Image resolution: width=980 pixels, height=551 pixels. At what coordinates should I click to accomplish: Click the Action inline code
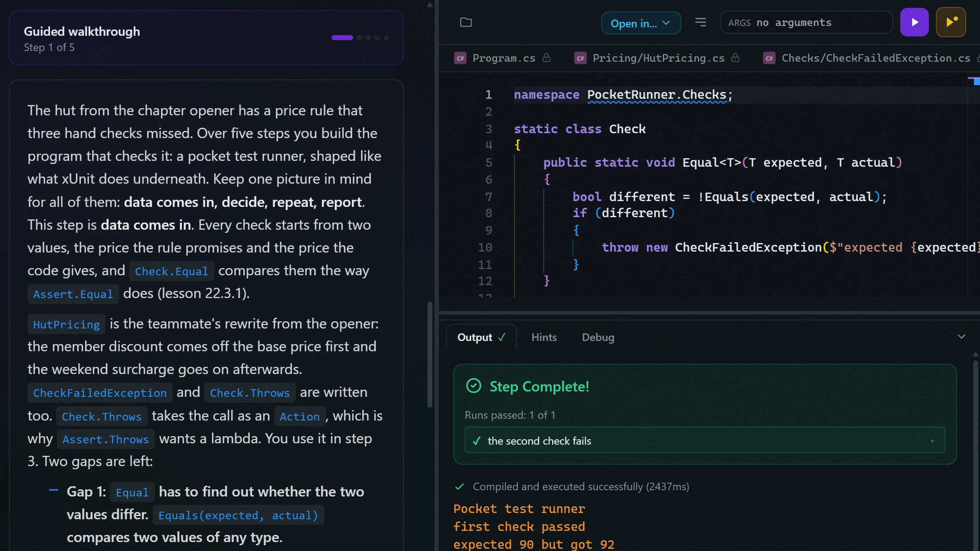click(300, 416)
